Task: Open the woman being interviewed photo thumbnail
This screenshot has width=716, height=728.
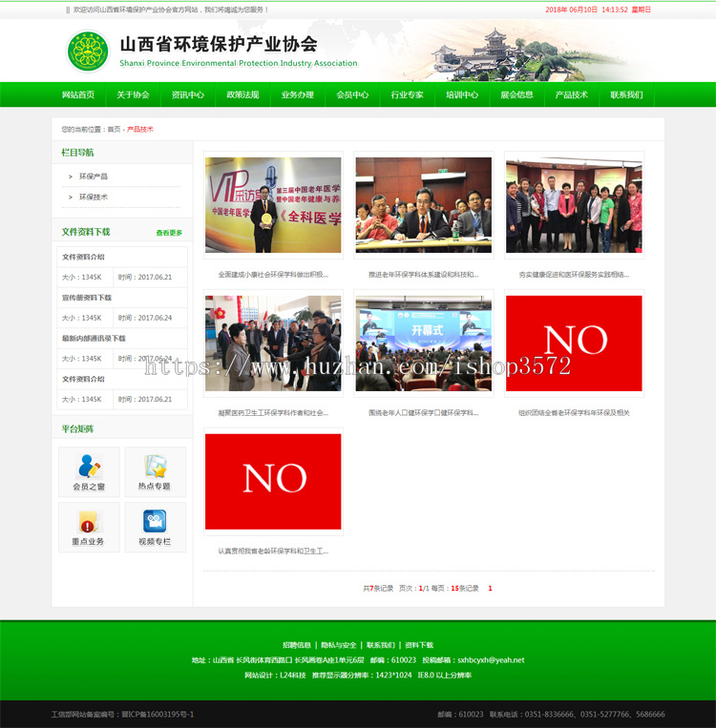Action: 273,343
